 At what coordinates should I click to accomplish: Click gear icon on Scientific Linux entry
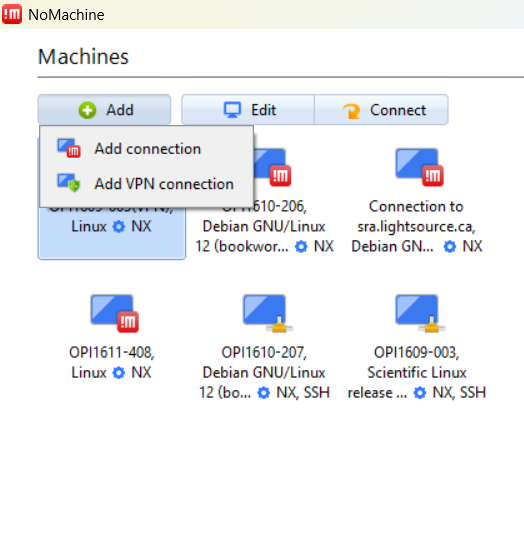pyautogui.click(x=420, y=393)
